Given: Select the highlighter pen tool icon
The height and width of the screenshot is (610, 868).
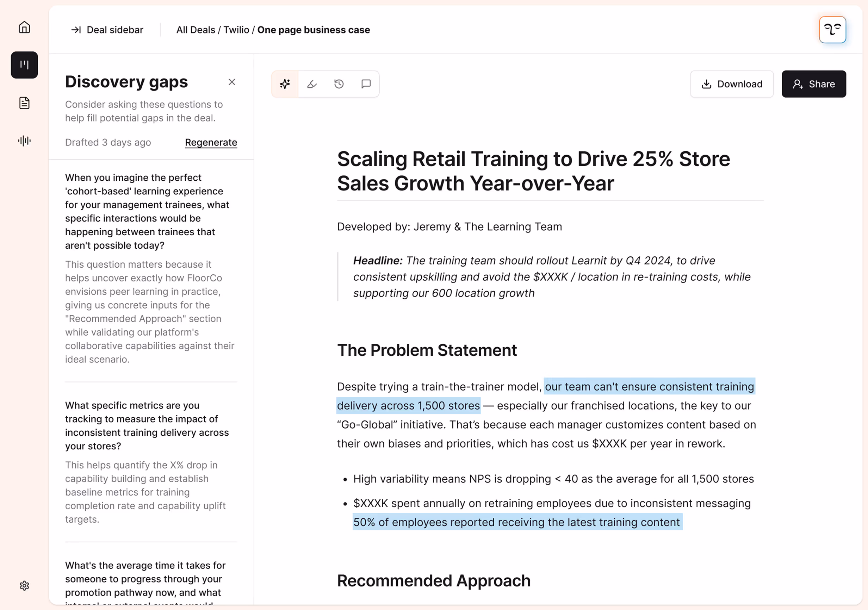Looking at the screenshot, I should (312, 84).
